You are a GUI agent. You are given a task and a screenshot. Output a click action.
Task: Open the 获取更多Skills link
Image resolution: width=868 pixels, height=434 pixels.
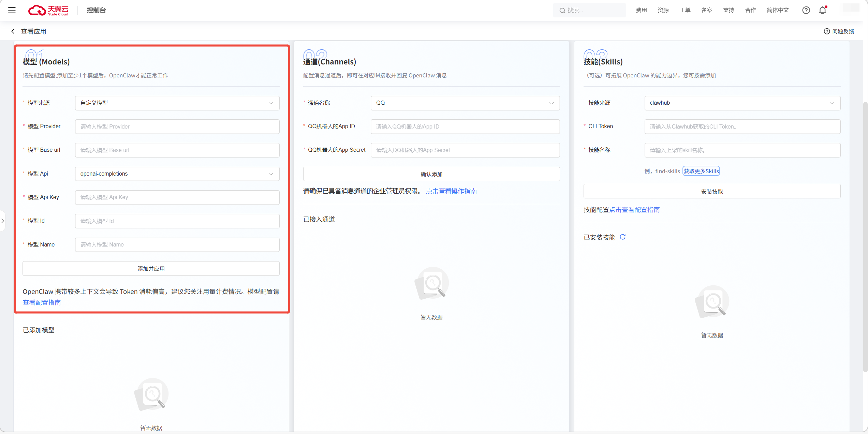[x=701, y=171]
